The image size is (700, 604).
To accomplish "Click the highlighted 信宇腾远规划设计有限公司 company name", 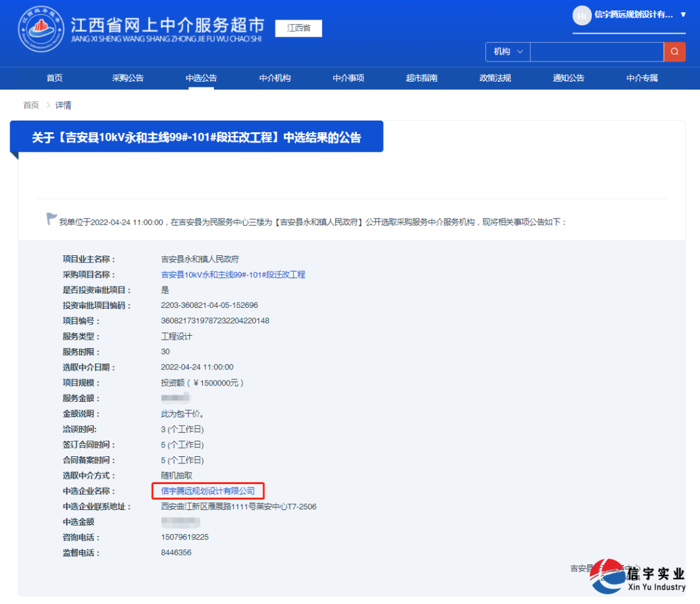I will [207, 491].
